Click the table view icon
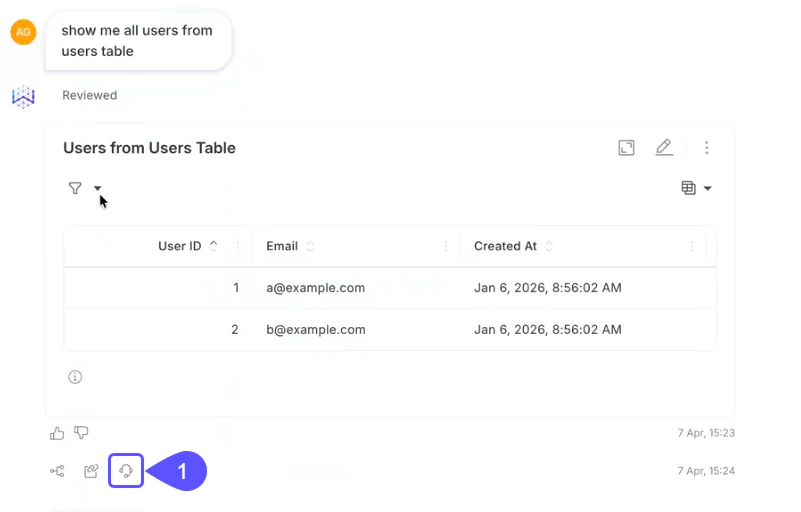The image size is (801, 512). [689, 188]
